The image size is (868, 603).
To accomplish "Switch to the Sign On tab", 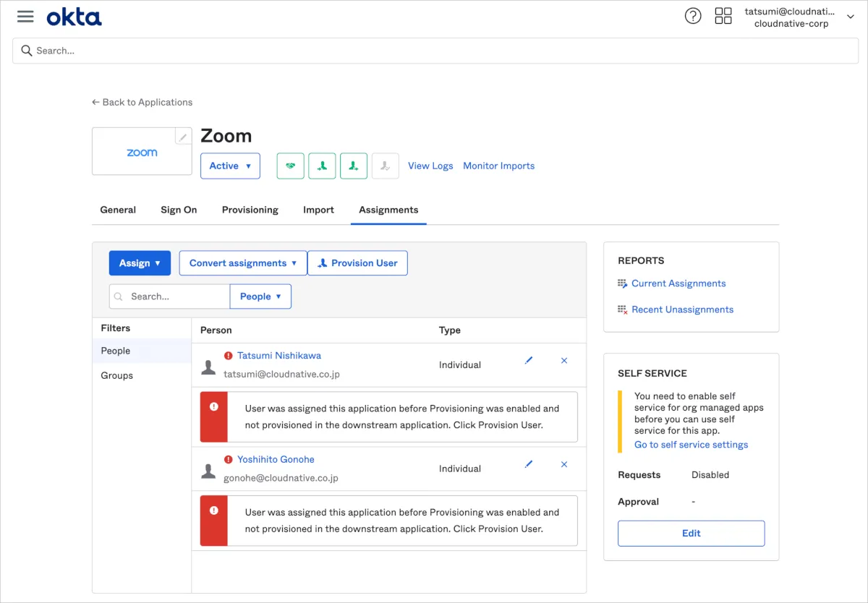I will pos(179,210).
